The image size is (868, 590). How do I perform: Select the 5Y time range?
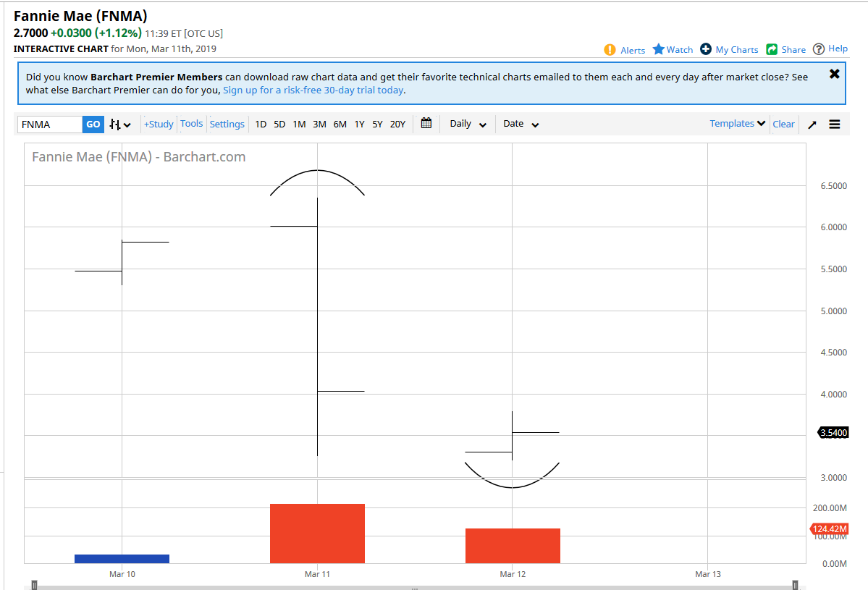[378, 124]
